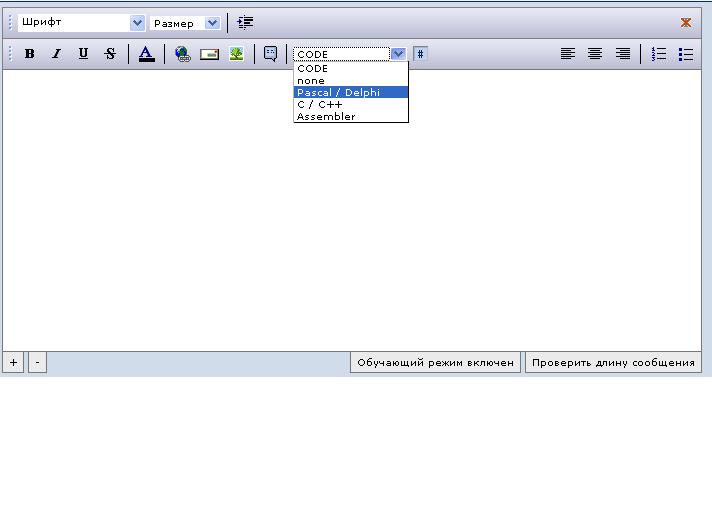
Task: Insert a hyperlink with globe icon
Action: coord(182,54)
